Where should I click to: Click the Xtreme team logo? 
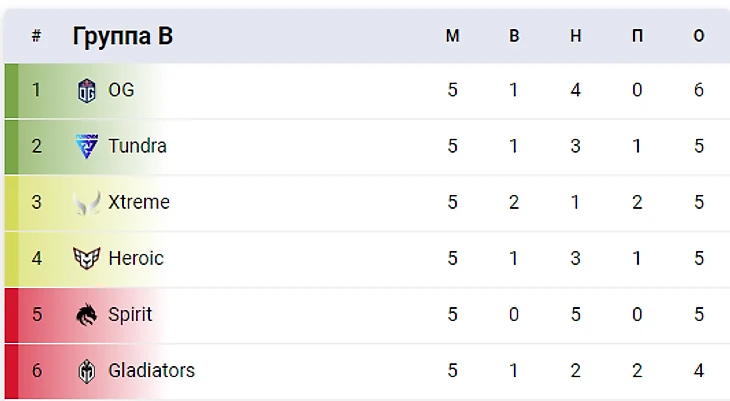pos(87,203)
